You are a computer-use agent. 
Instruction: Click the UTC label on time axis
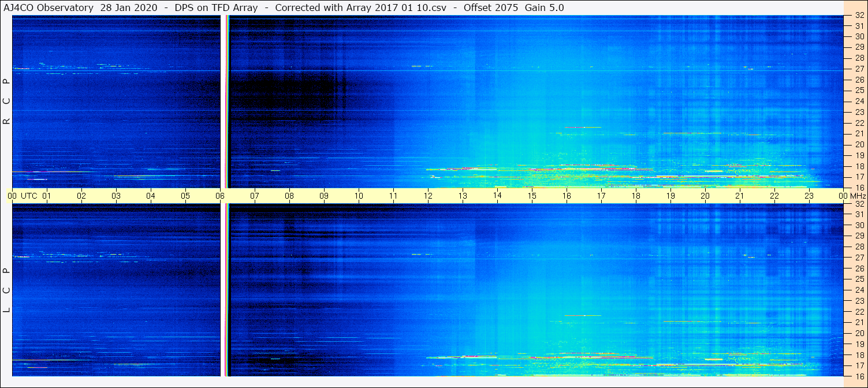point(29,196)
